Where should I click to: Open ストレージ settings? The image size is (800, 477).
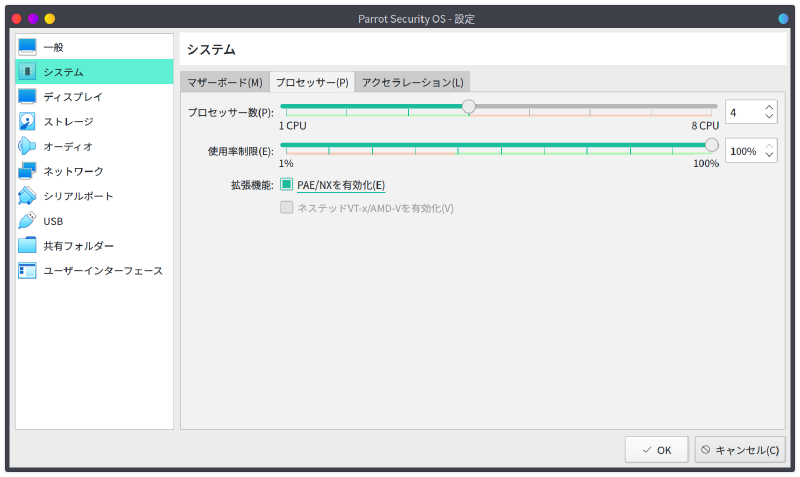pos(94,121)
